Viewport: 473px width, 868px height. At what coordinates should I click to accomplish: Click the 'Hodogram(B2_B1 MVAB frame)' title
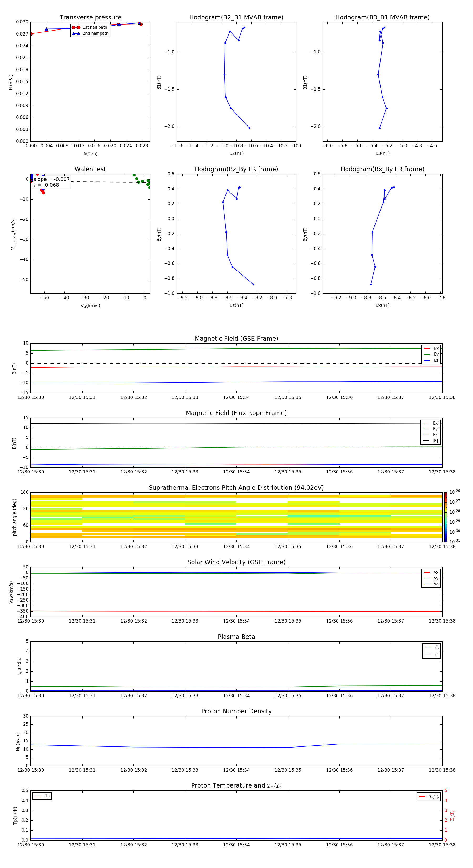tap(236, 18)
